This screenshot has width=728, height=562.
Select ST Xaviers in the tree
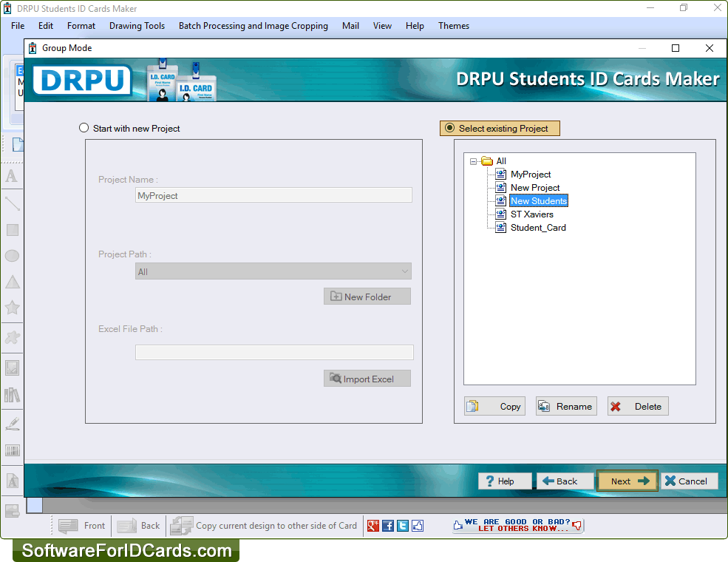(532, 214)
